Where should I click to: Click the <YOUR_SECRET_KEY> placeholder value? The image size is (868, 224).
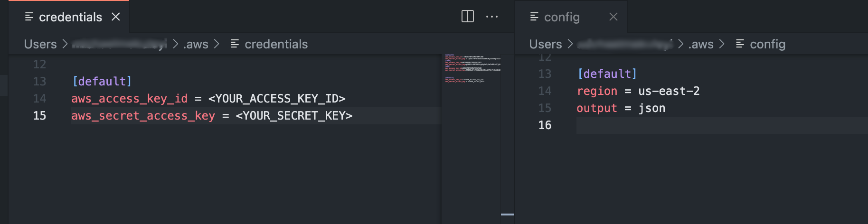(294, 116)
